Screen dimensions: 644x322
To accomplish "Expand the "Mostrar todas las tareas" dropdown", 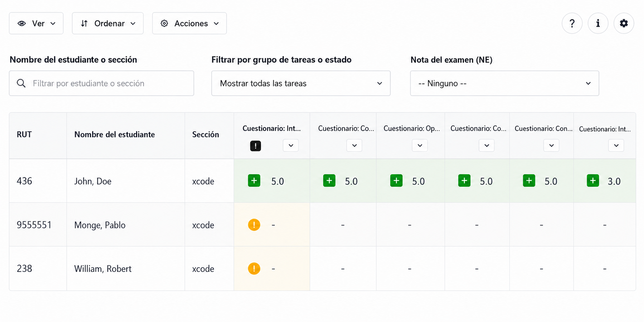I will [x=301, y=83].
